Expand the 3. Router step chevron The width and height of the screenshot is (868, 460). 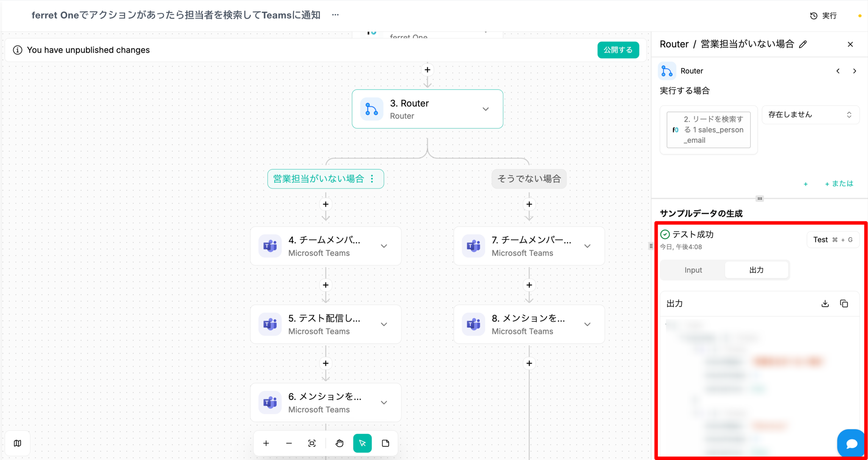486,109
